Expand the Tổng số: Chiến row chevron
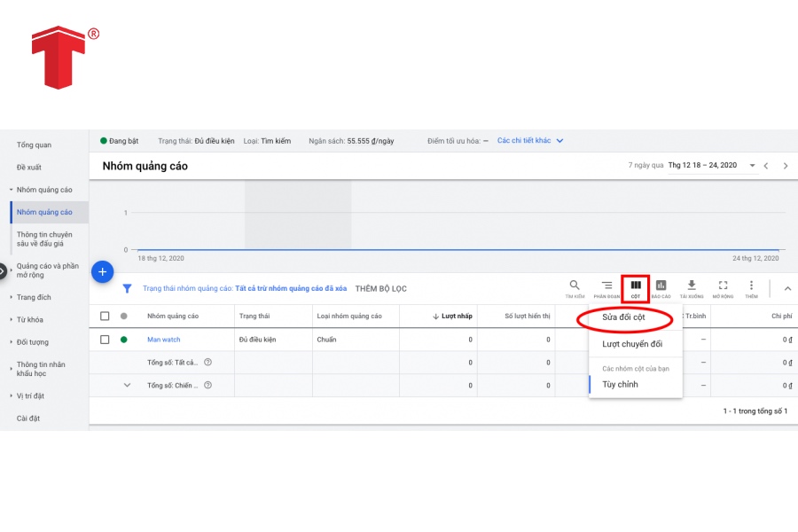This screenshot has width=798, height=532. [x=127, y=386]
